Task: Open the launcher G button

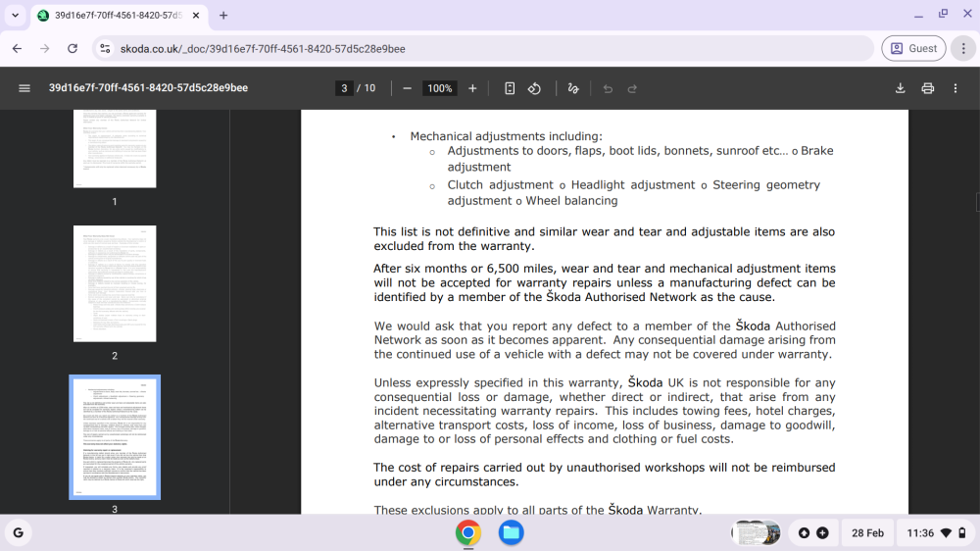Action: click(18, 533)
